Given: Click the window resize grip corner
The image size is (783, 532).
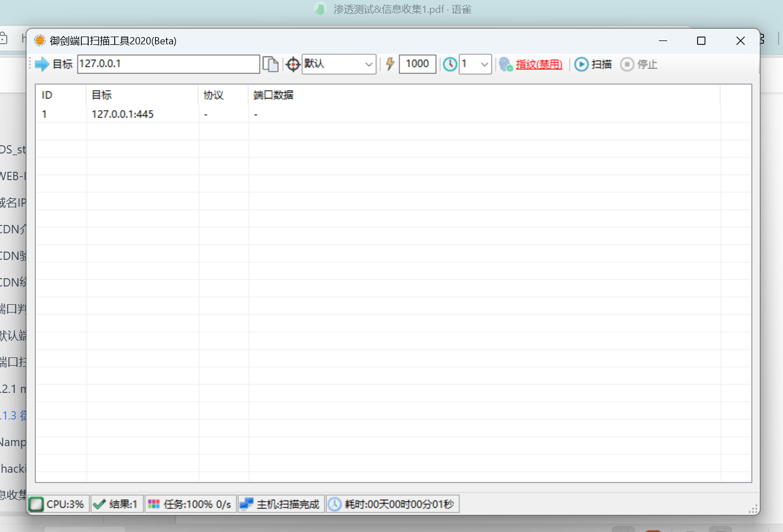Looking at the screenshot, I should 753,509.
